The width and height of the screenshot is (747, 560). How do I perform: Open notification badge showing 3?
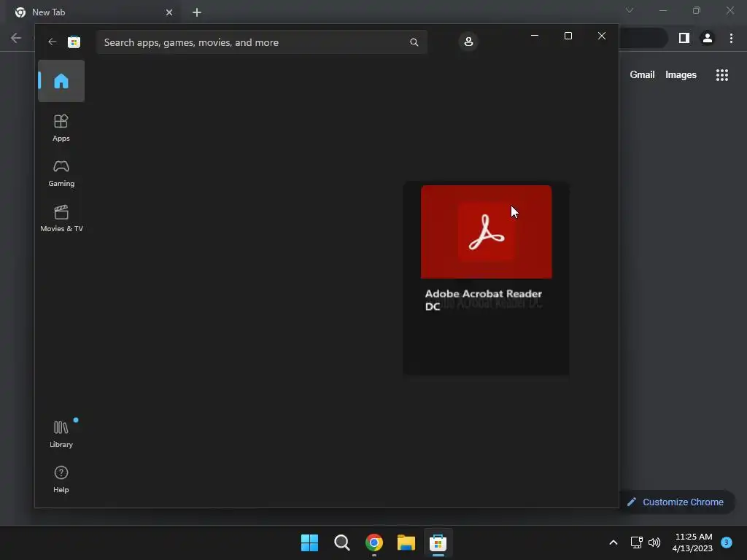pos(727,542)
